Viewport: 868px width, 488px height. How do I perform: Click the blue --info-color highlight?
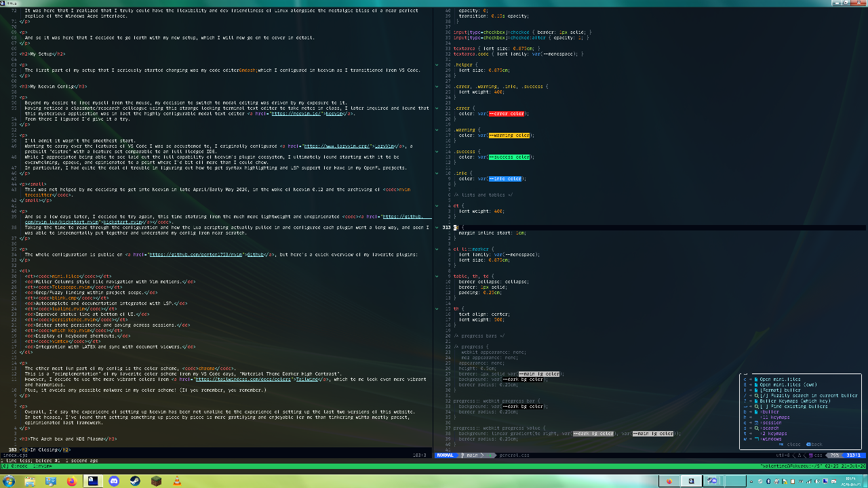[505, 179]
